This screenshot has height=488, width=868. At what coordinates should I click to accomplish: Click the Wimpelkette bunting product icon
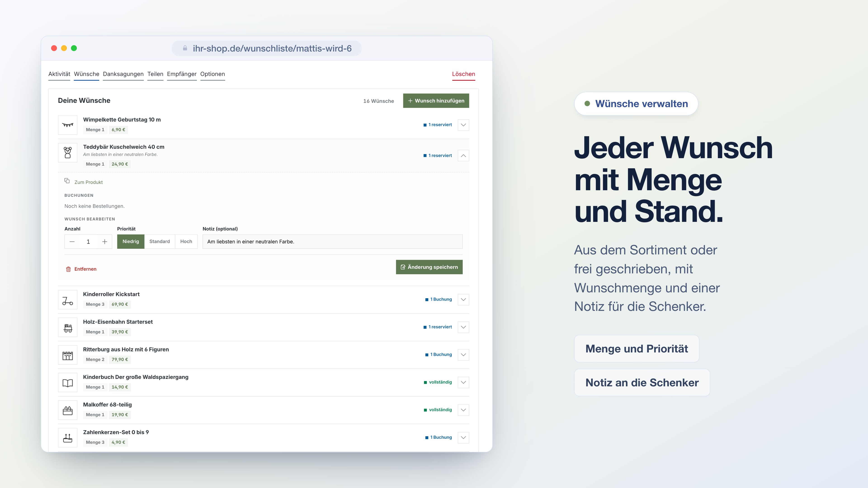(x=68, y=125)
